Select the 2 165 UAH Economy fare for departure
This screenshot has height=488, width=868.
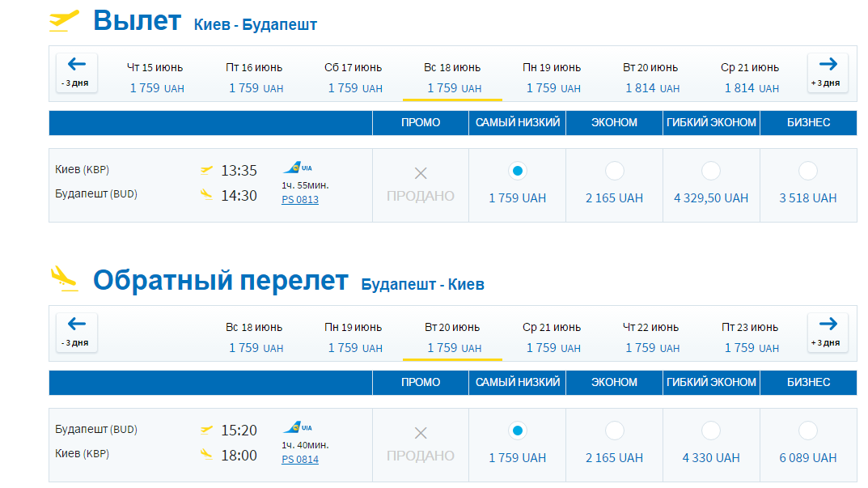click(x=615, y=171)
